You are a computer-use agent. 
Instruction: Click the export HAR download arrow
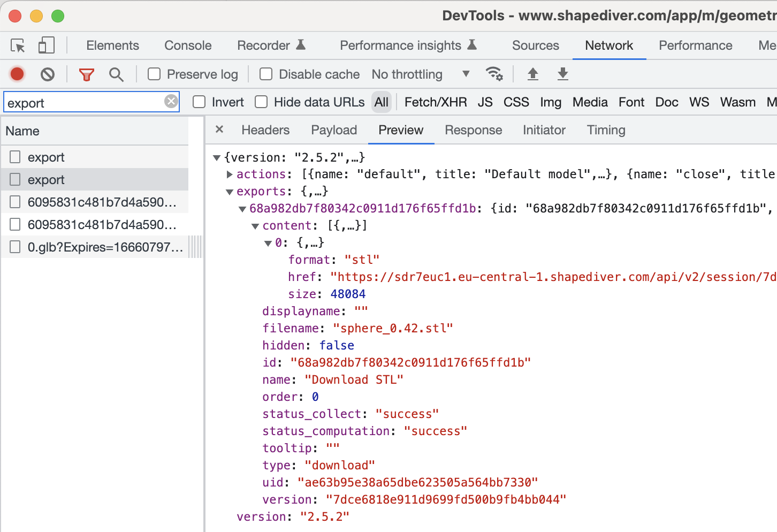click(562, 74)
